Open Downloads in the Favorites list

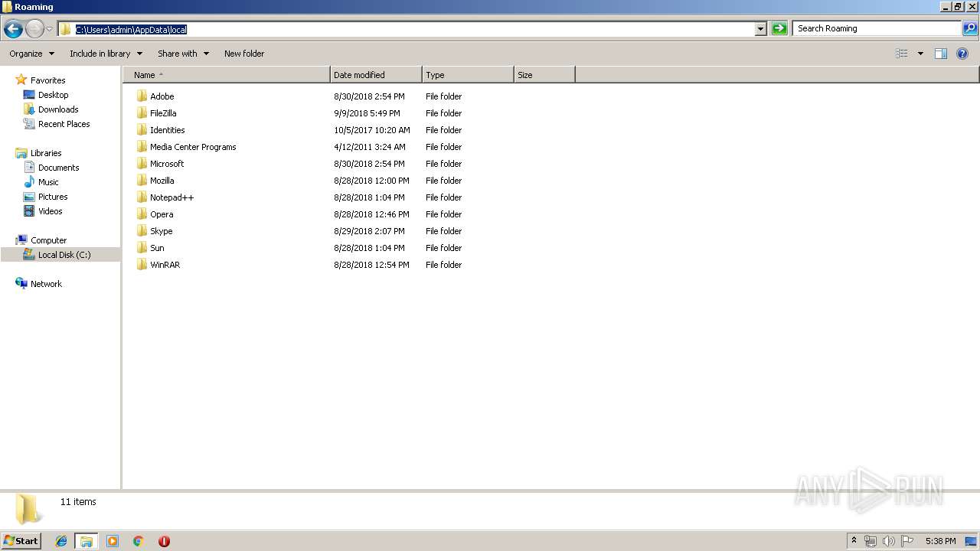click(58, 109)
